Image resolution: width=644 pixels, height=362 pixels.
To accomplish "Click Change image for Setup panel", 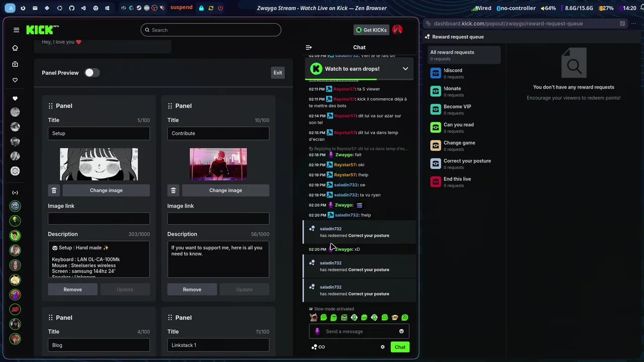I will 106,190.
